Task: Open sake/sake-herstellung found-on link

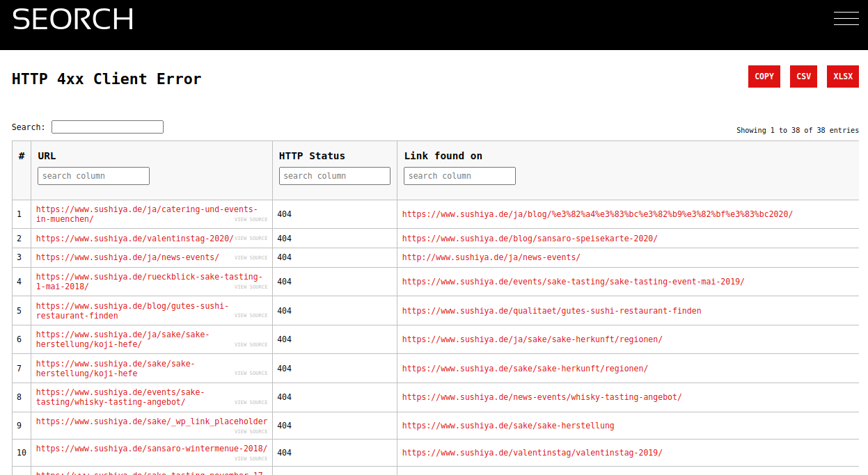Action: click(508, 426)
